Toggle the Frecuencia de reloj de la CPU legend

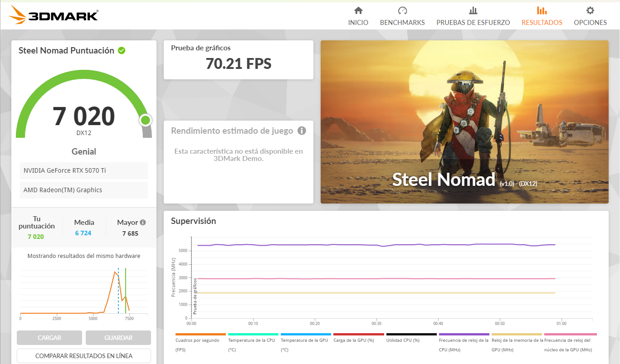click(x=464, y=342)
